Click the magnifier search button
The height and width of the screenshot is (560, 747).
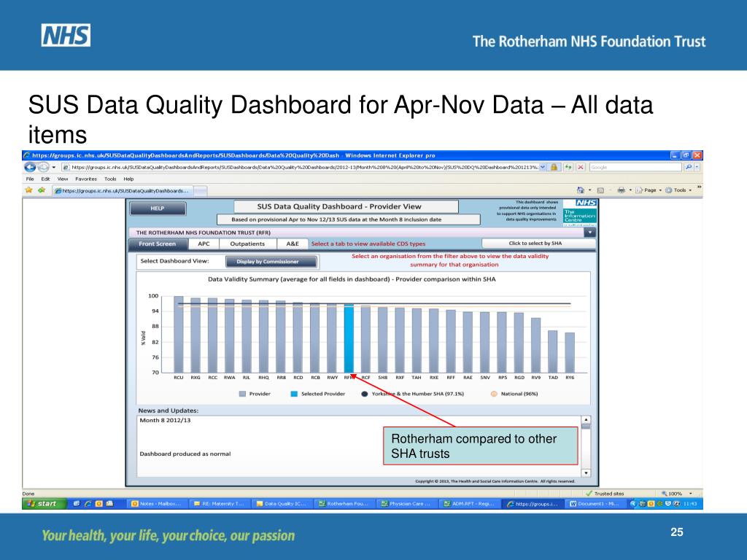coord(688,167)
